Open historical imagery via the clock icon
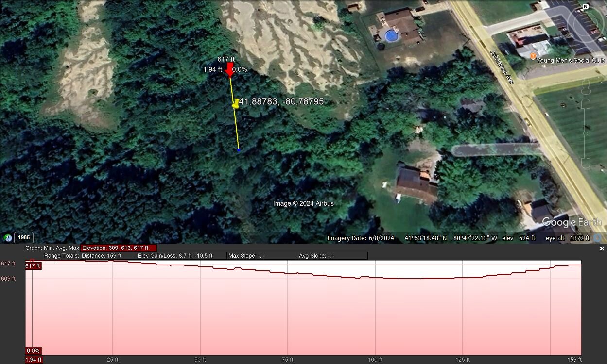Screen dimensions: 607x364 pos(8,238)
